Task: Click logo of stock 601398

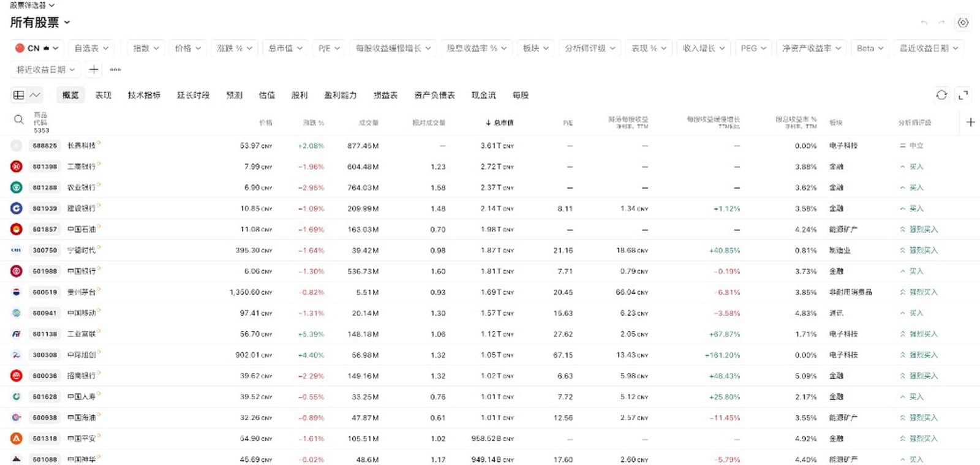Action: tap(17, 167)
